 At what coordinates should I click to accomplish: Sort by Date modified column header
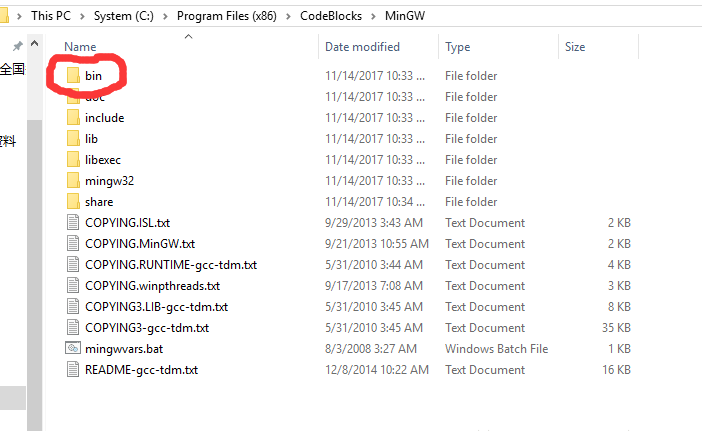(x=362, y=47)
